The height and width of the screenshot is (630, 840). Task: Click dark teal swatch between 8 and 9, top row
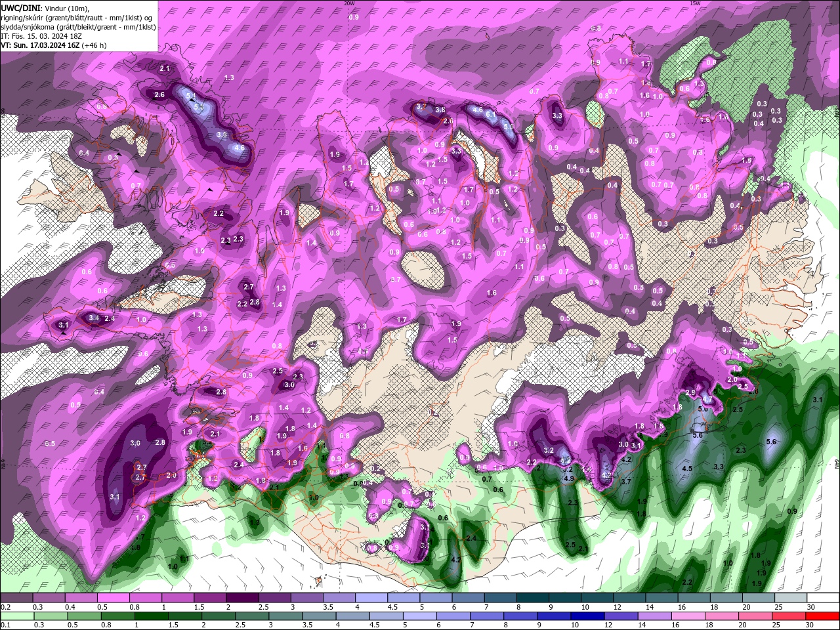[532, 598]
